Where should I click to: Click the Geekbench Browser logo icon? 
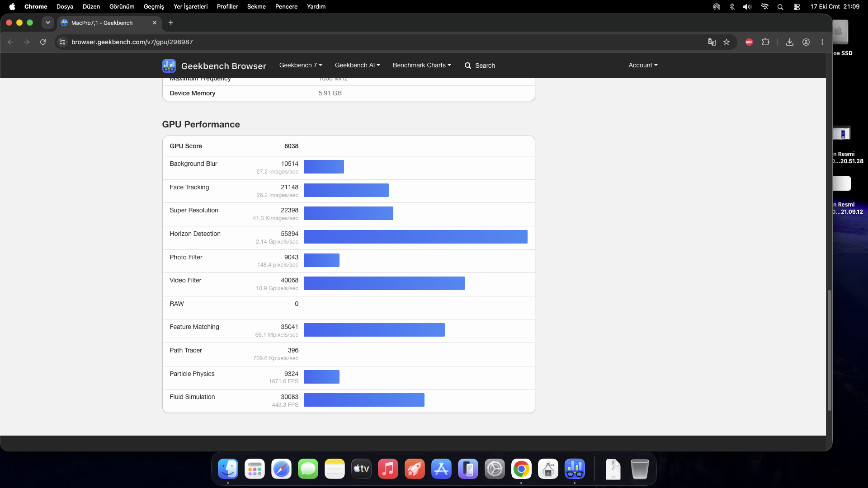[169, 66]
